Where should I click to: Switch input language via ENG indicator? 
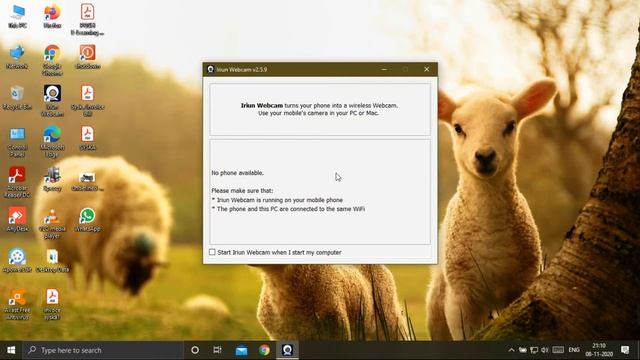[x=574, y=350]
